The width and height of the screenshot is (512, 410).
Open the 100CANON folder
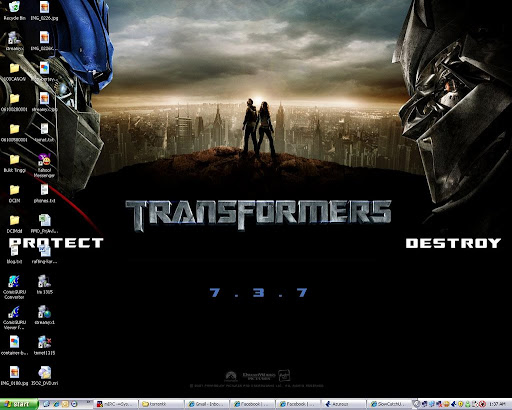click(x=14, y=72)
